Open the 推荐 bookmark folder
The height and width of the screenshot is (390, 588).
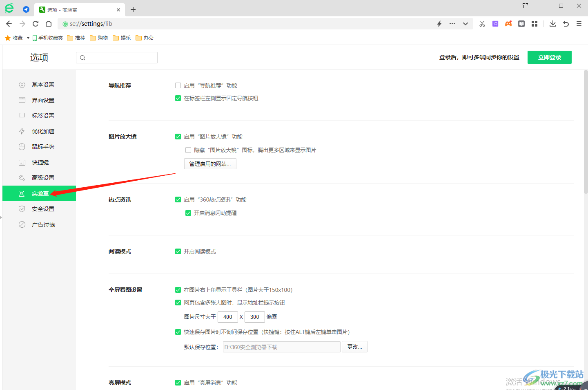coord(76,38)
